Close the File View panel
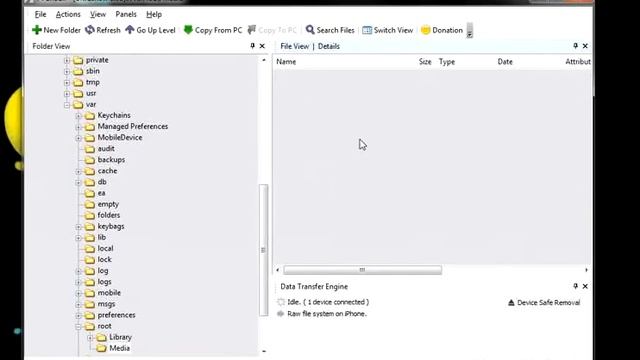Viewport: 640px width, 360px height. [585, 46]
